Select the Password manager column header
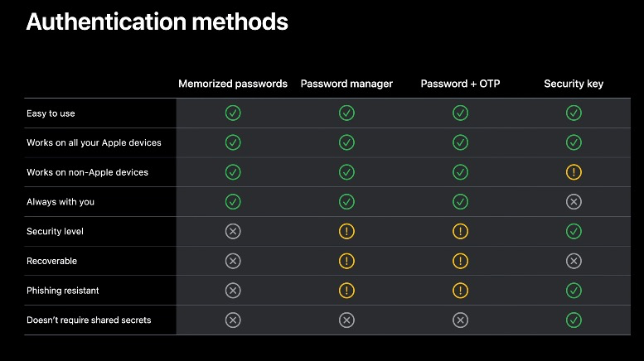Screen dimensions: 644x361 click(x=346, y=84)
